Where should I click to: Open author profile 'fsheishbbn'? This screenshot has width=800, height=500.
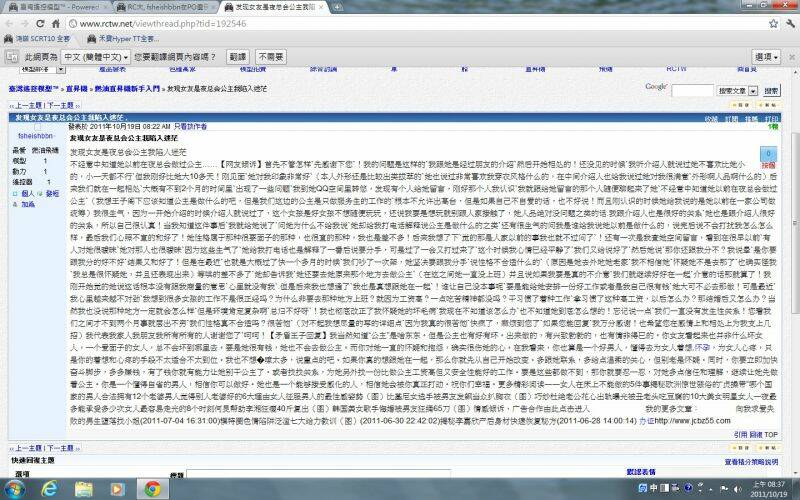point(36,136)
